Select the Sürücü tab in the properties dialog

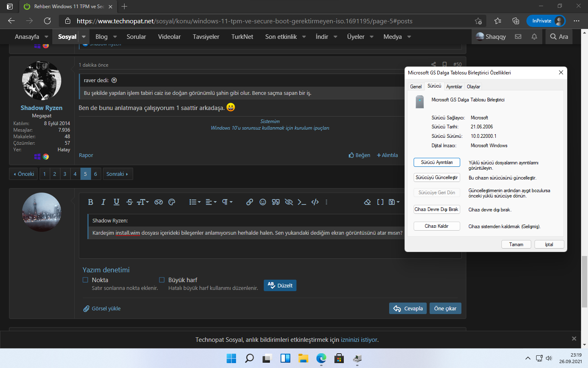pos(434,86)
